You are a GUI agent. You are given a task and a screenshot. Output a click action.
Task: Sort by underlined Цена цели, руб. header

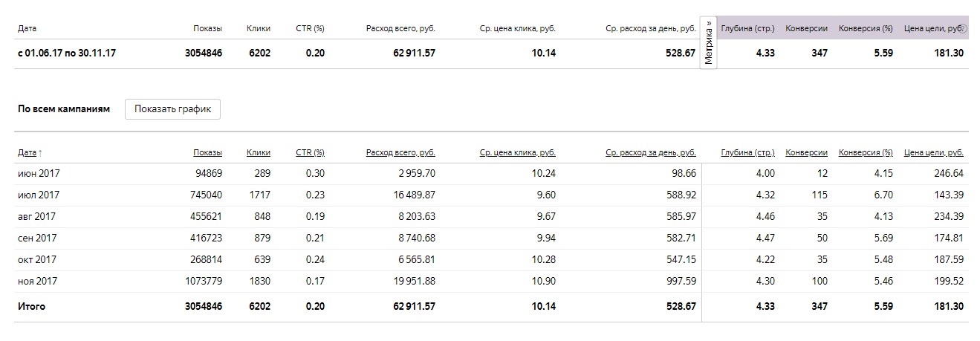pos(934,152)
